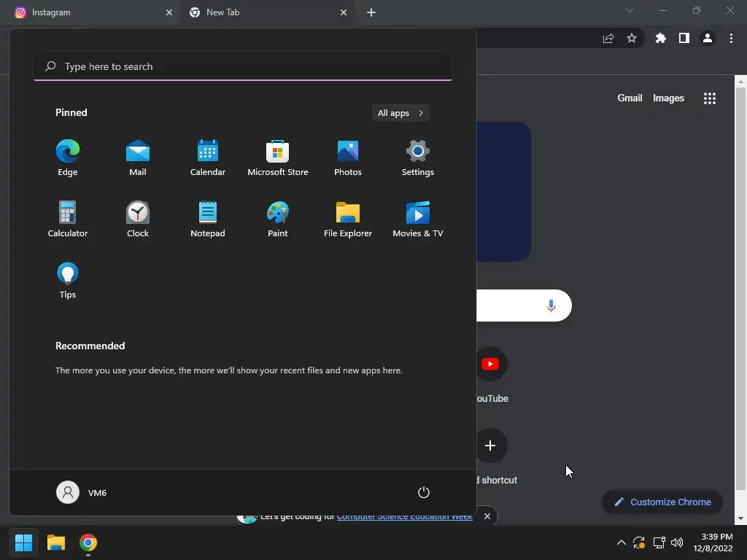
Task: Click the Chrome icon on the taskbar
Action: click(x=88, y=542)
